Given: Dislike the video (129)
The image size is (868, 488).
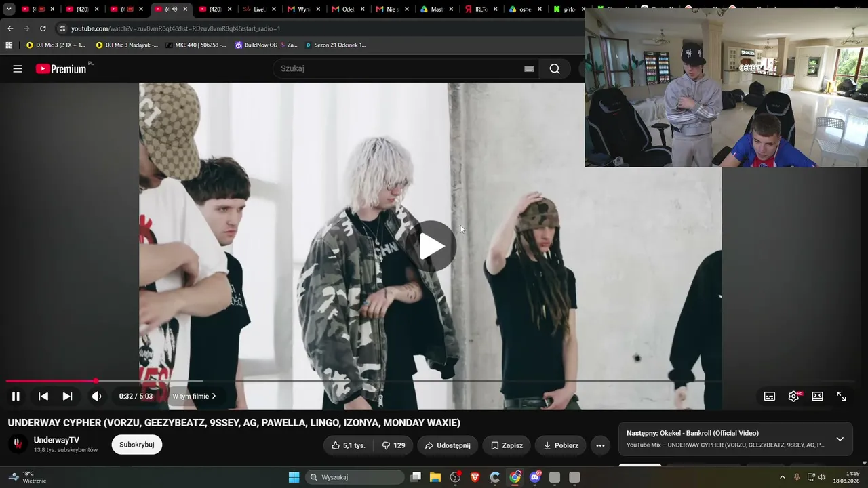Looking at the screenshot, I should [393, 445].
